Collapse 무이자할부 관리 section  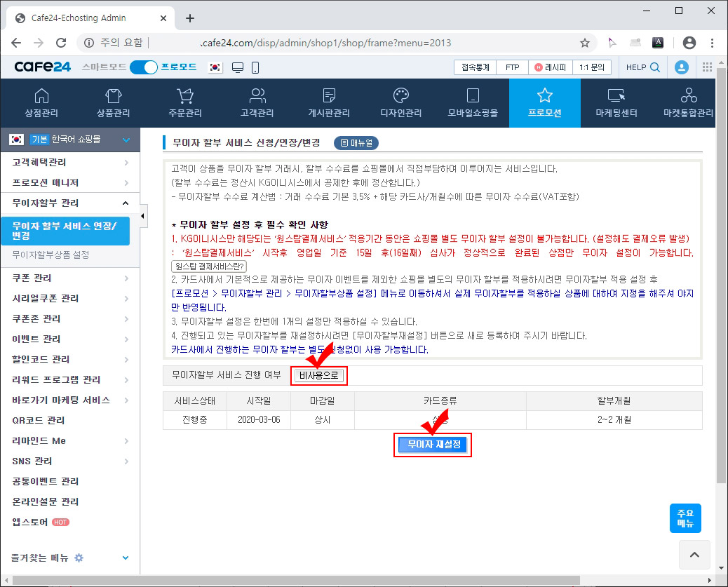[70, 203]
